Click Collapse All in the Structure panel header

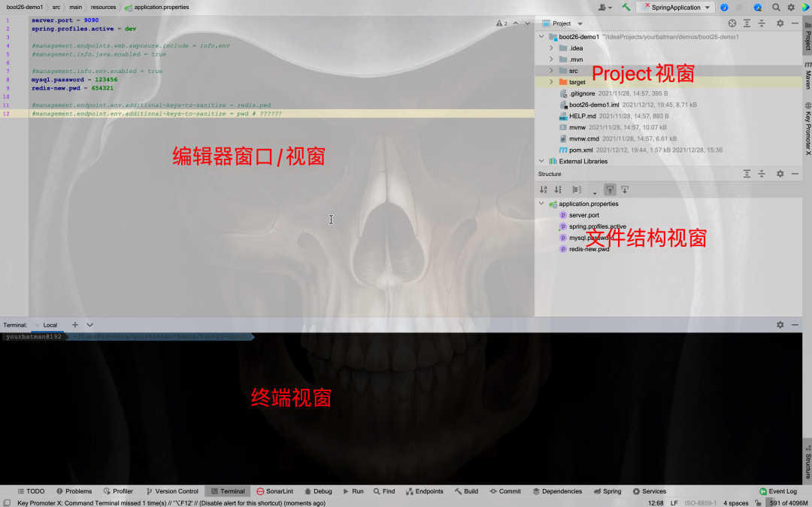pos(761,174)
